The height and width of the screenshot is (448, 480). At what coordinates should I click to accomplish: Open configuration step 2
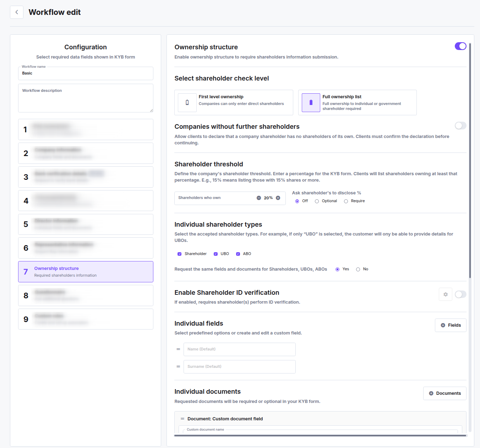[86, 153]
